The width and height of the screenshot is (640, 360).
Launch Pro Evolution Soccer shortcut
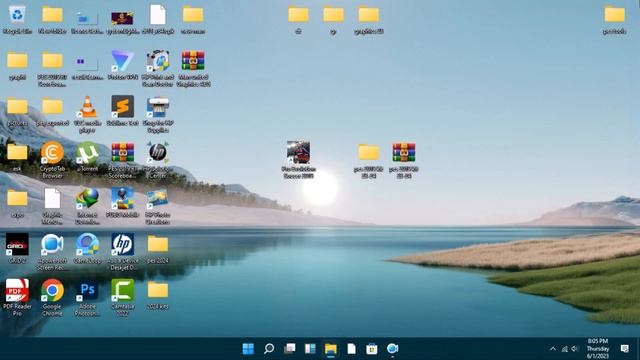pos(298,152)
